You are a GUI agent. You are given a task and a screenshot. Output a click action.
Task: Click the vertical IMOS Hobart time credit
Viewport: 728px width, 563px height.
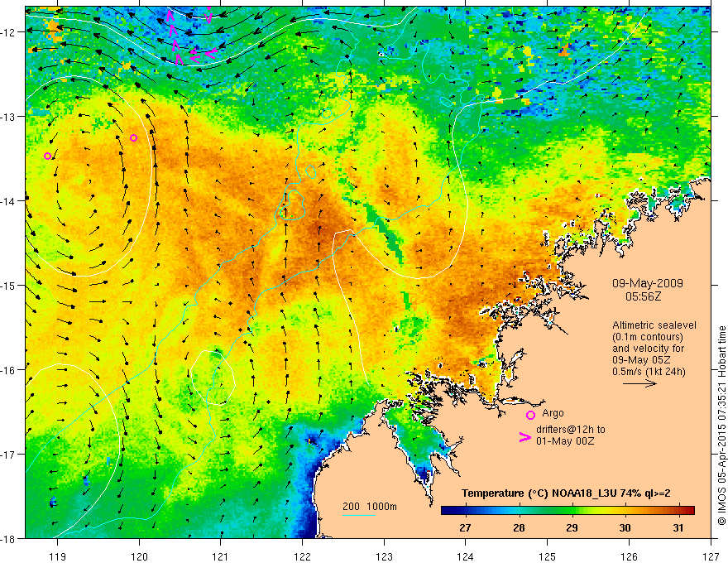[721, 426]
